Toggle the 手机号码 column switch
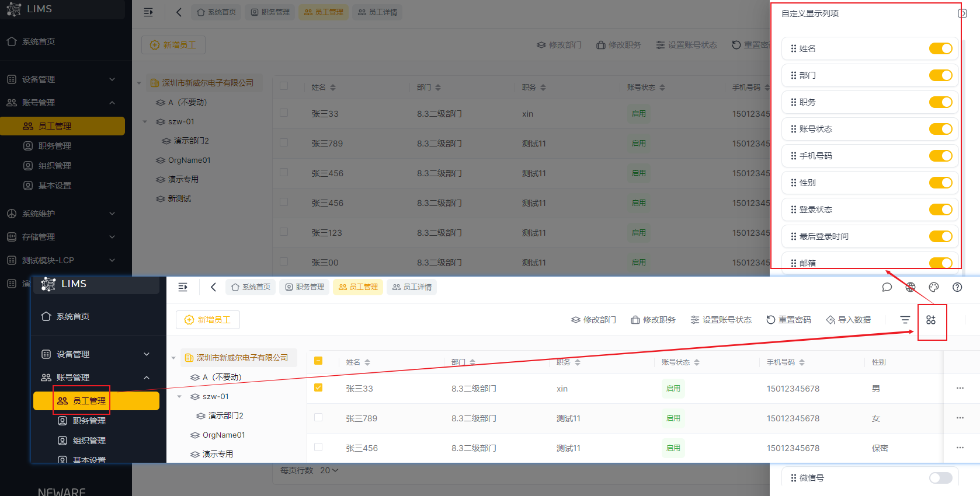 tap(940, 156)
